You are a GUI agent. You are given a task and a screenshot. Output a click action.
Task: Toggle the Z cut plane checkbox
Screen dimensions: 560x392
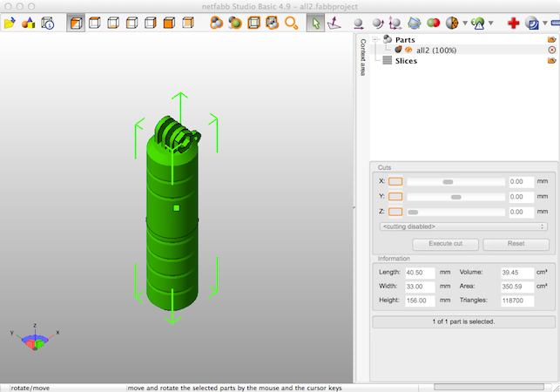[395, 212]
